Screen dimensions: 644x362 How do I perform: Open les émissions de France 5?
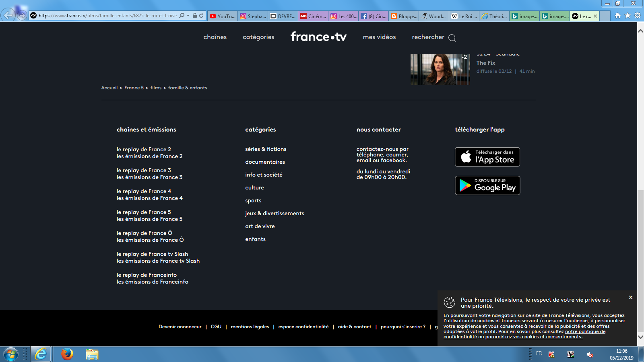[x=150, y=219]
